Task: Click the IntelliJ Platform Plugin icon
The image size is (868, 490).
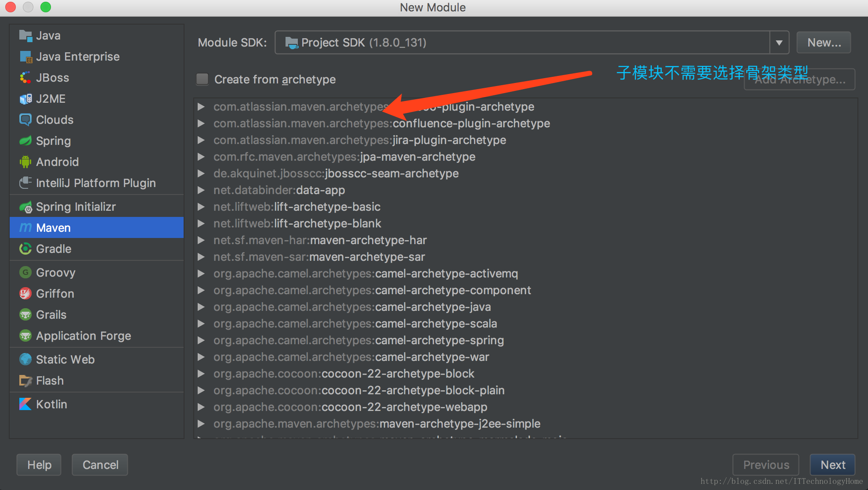Action: [x=25, y=183]
